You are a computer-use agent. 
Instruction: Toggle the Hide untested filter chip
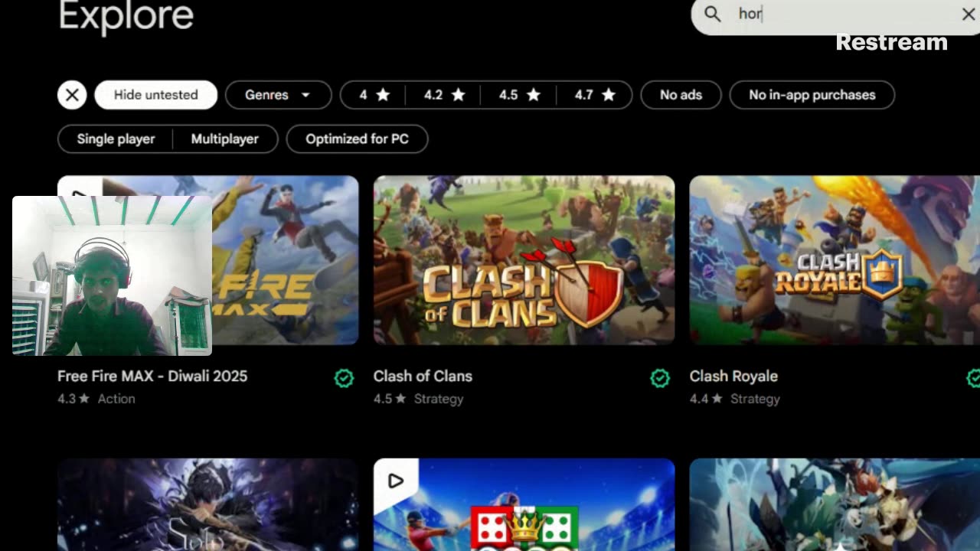(156, 95)
